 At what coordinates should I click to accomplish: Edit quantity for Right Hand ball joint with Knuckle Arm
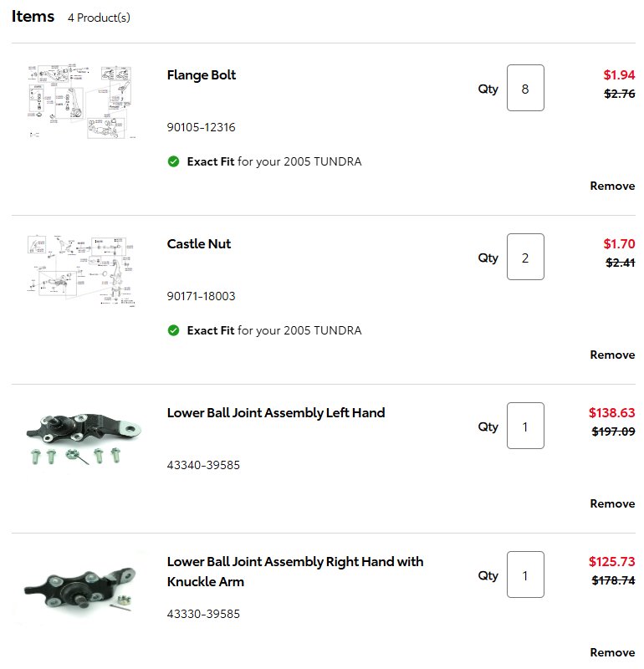(525, 575)
